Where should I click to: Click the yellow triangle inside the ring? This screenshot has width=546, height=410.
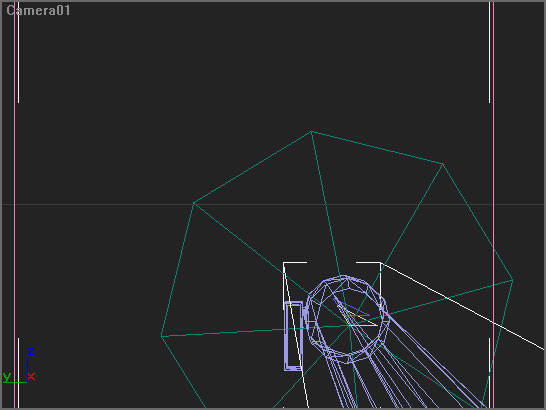point(360,319)
